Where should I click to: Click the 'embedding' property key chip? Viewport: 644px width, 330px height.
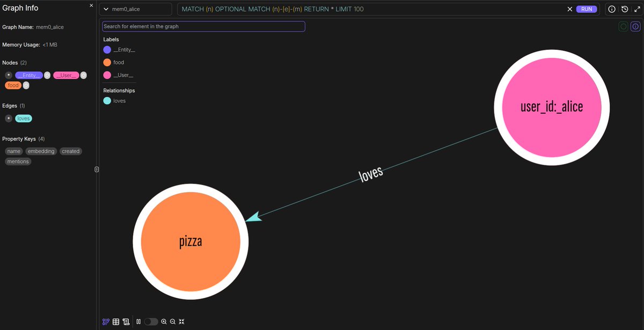pyautogui.click(x=41, y=151)
